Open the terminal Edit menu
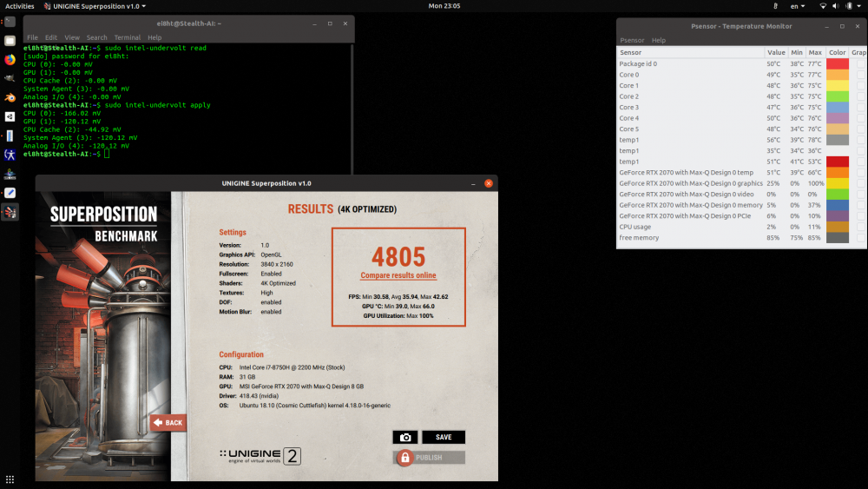This screenshot has width=868, height=489. tap(51, 37)
